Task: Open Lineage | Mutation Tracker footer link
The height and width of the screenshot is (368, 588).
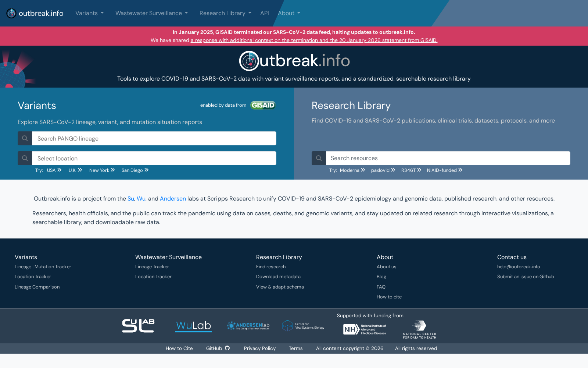Action: (x=43, y=267)
